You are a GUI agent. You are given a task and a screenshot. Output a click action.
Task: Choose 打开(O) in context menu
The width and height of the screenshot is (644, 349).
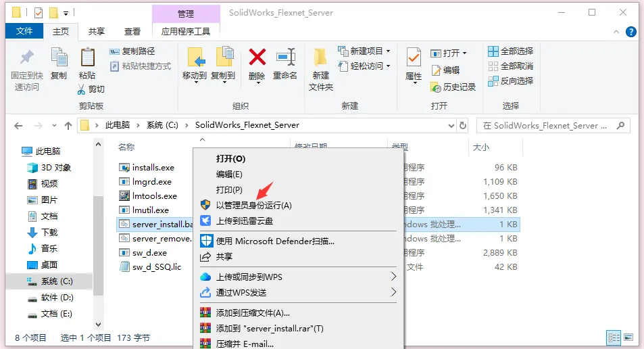pyautogui.click(x=298, y=159)
